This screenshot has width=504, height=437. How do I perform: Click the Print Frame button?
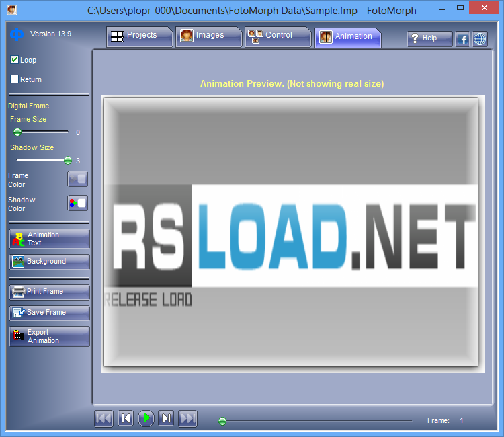[50, 292]
